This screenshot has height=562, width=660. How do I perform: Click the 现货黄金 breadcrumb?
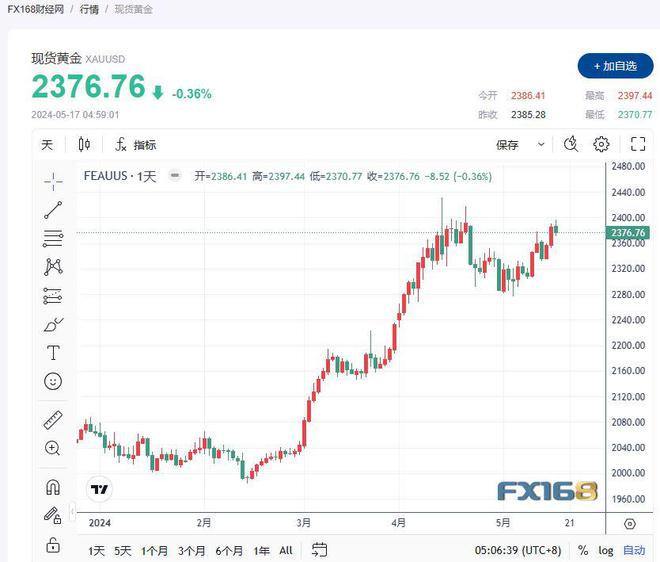pyautogui.click(x=133, y=9)
